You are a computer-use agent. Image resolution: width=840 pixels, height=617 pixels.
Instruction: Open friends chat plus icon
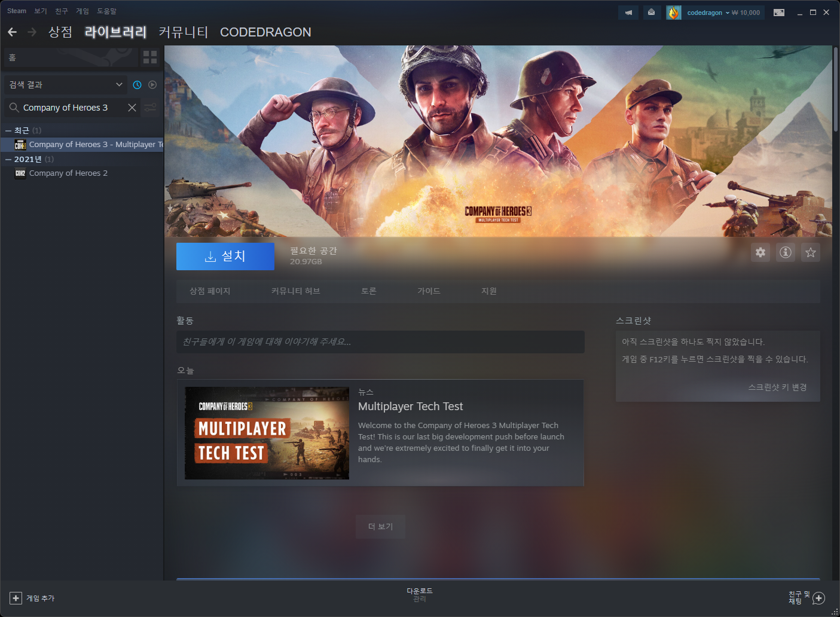click(x=819, y=598)
